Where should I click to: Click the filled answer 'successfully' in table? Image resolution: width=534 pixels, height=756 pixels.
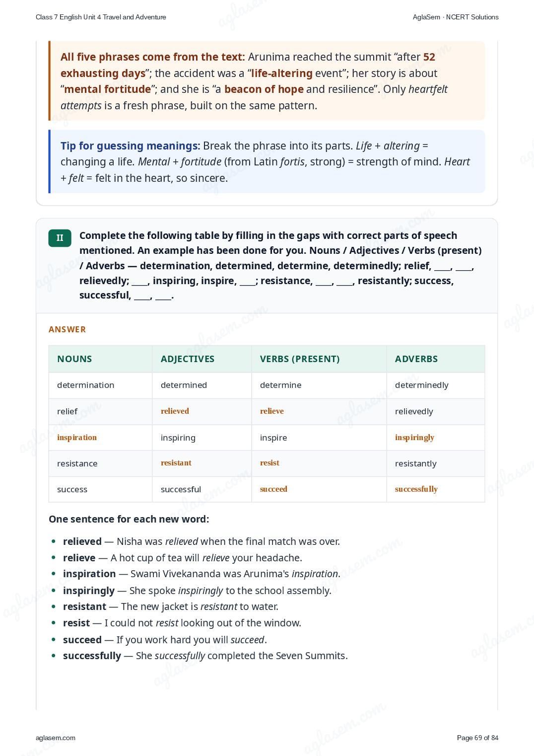tap(416, 489)
